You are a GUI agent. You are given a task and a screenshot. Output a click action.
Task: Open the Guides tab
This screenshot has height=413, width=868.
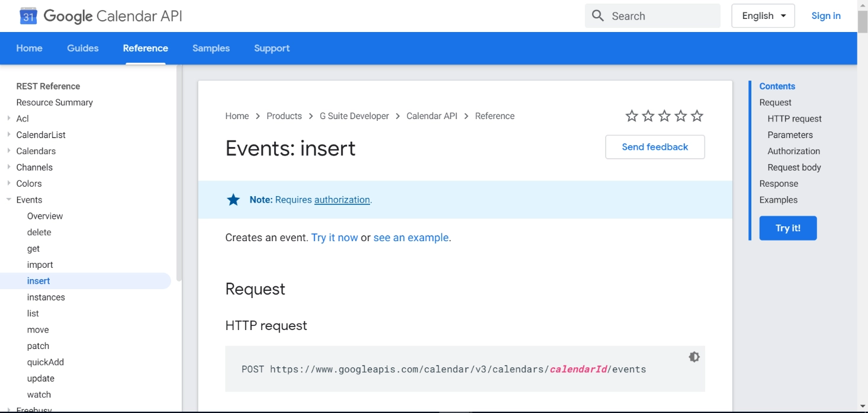[83, 48]
